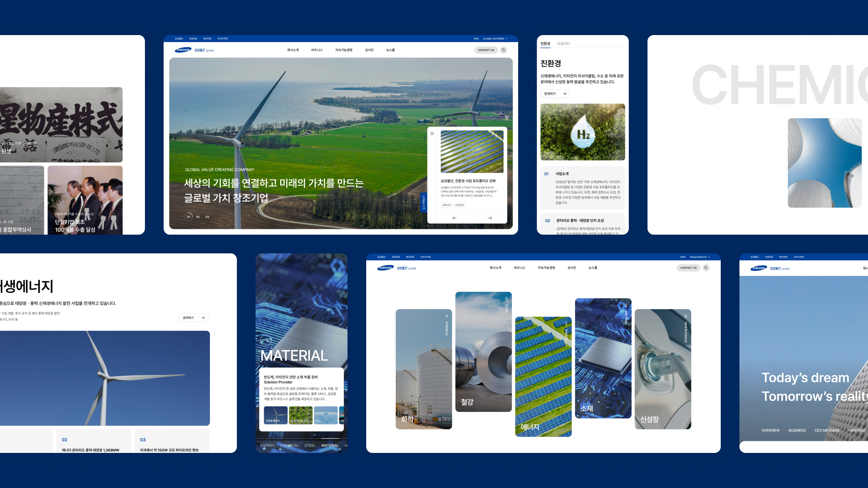Click #친환경 tag in the news card
Viewport: 868px width, 488px height.
pyautogui.click(x=460, y=205)
